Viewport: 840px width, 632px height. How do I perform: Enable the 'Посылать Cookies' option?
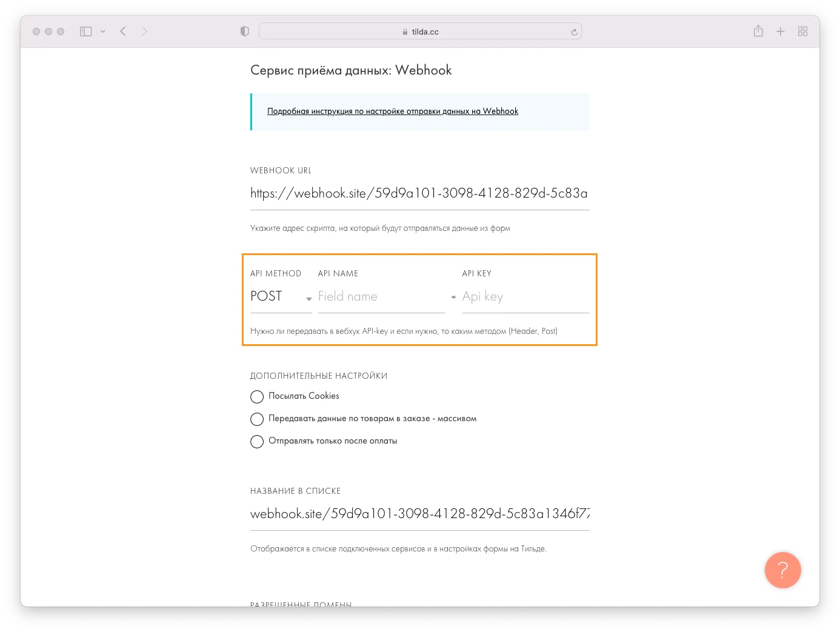coord(257,396)
